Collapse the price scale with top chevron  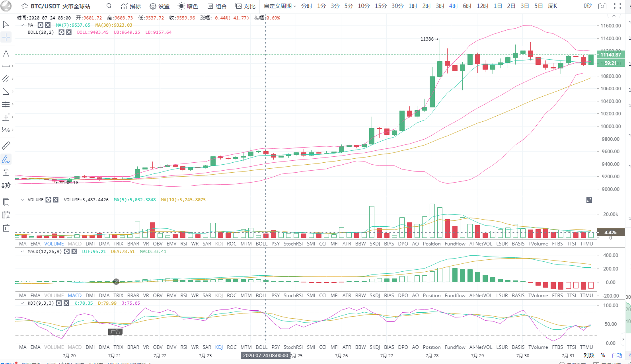tap(614, 16)
